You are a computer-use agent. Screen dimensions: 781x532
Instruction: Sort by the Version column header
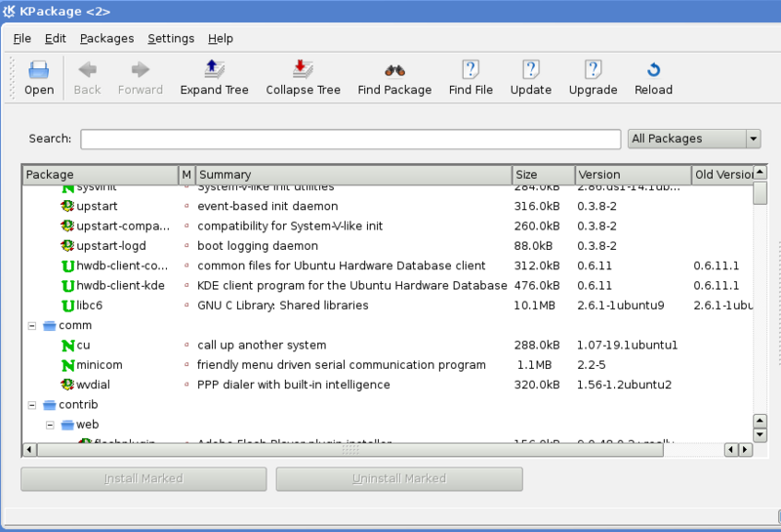[x=633, y=175]
